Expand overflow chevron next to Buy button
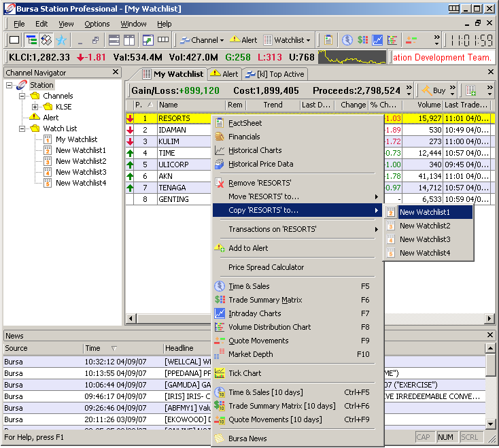Image resolution: width=499 pixels, height=448 pixels. click(x=453, y=90)
